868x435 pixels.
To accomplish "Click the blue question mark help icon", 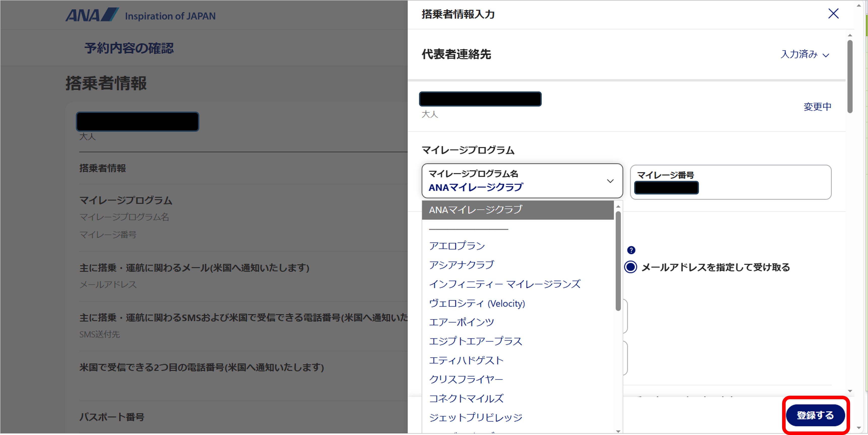I will click(631, 250).
